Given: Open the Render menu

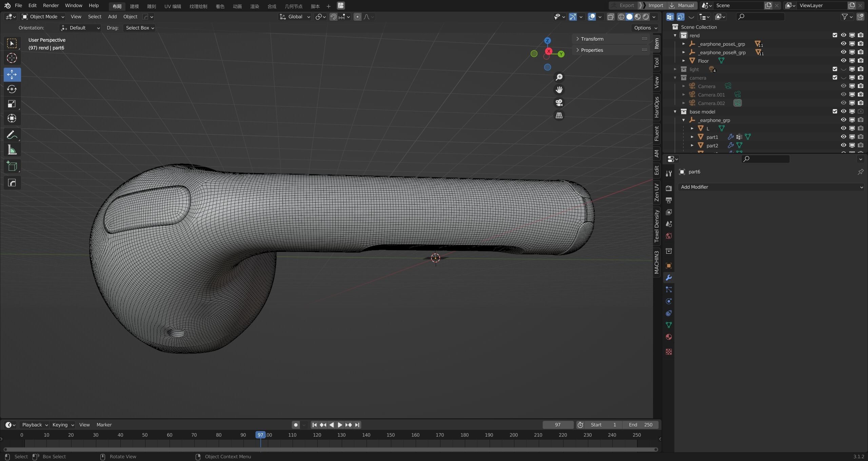Looking at the screenshot, I should (51, 5).
